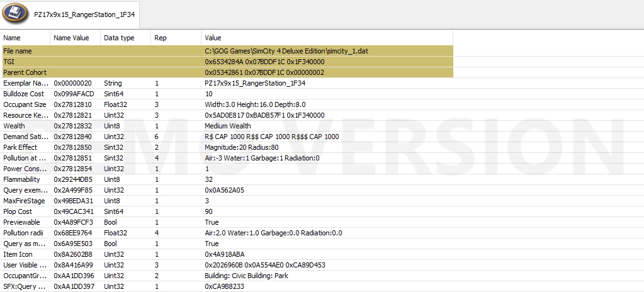Select the TGI row label

click(x=9, y=62)
